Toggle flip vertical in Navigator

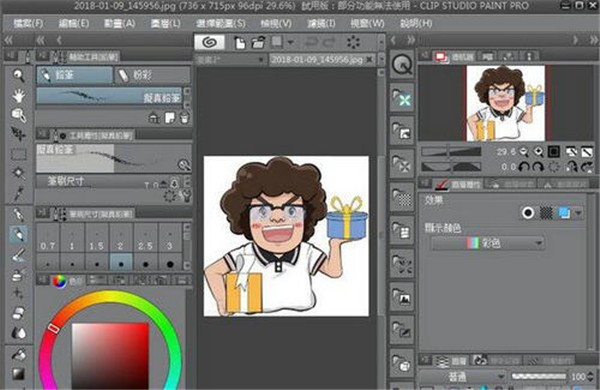click(x=587, y=152)
